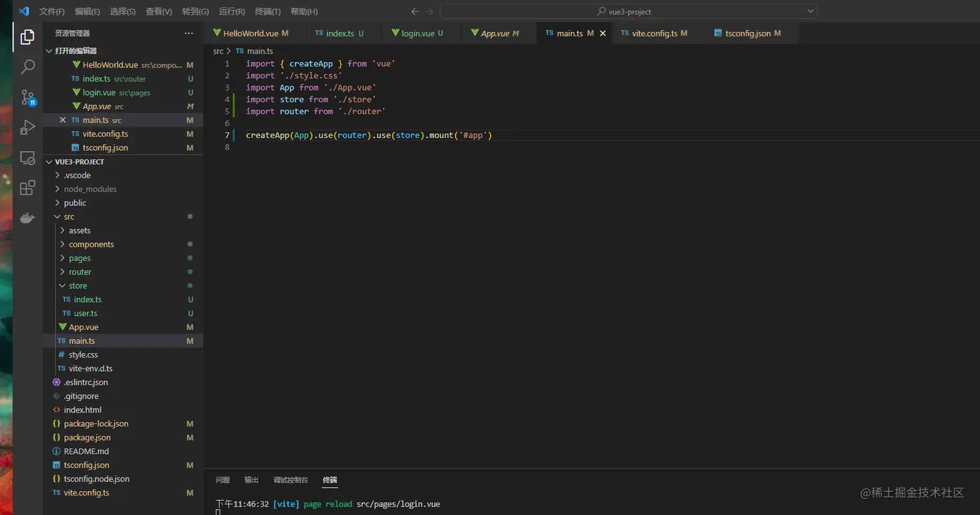Viewport: 980px width, 515px height.
Task: Open user.ts in the store folder
Action: coord(86,314)
